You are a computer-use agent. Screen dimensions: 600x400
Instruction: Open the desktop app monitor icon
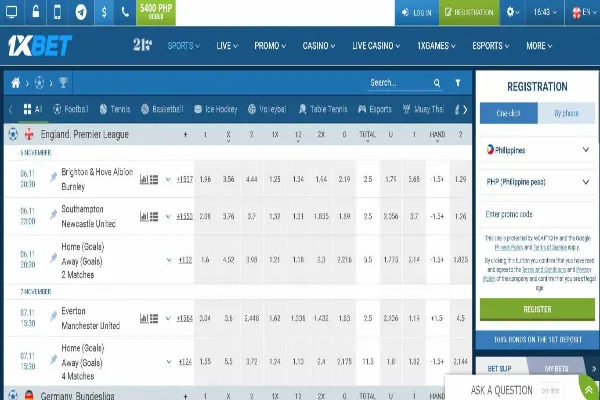tap(11, 12)
